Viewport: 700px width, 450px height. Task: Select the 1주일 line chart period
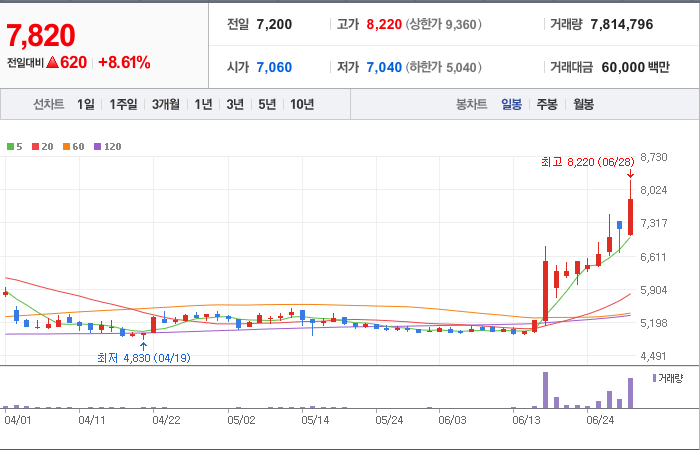click(x=123, y=104)
